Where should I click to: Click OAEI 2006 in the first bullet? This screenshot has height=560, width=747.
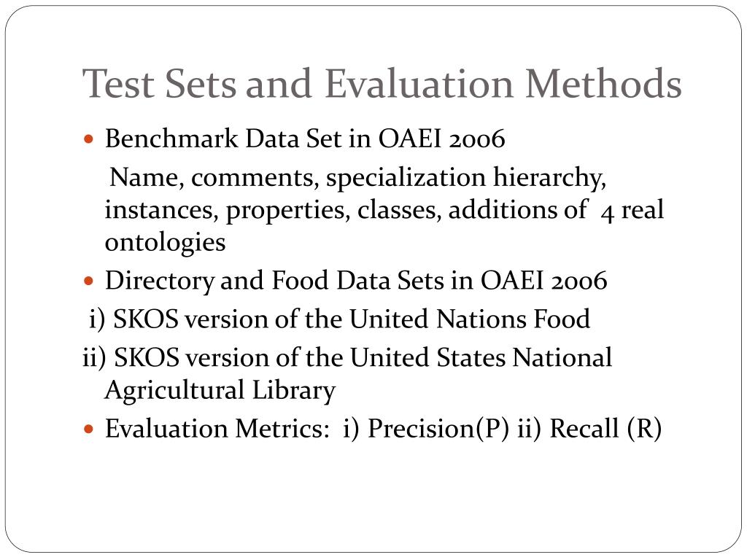441,139
